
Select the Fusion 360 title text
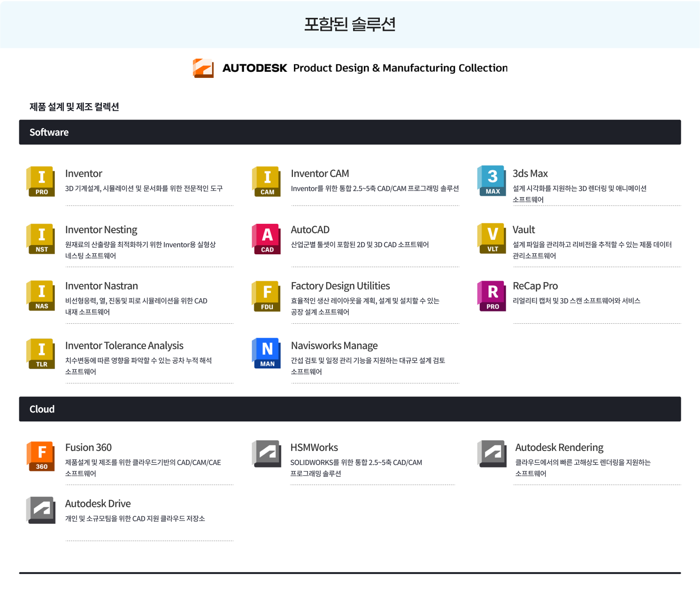coord(88,448)
